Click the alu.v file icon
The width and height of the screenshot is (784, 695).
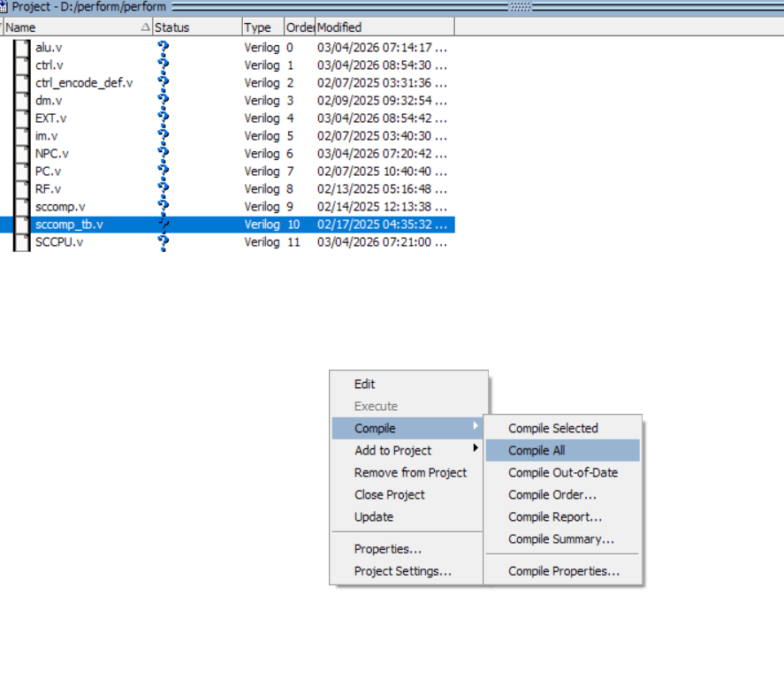[22, 48]
